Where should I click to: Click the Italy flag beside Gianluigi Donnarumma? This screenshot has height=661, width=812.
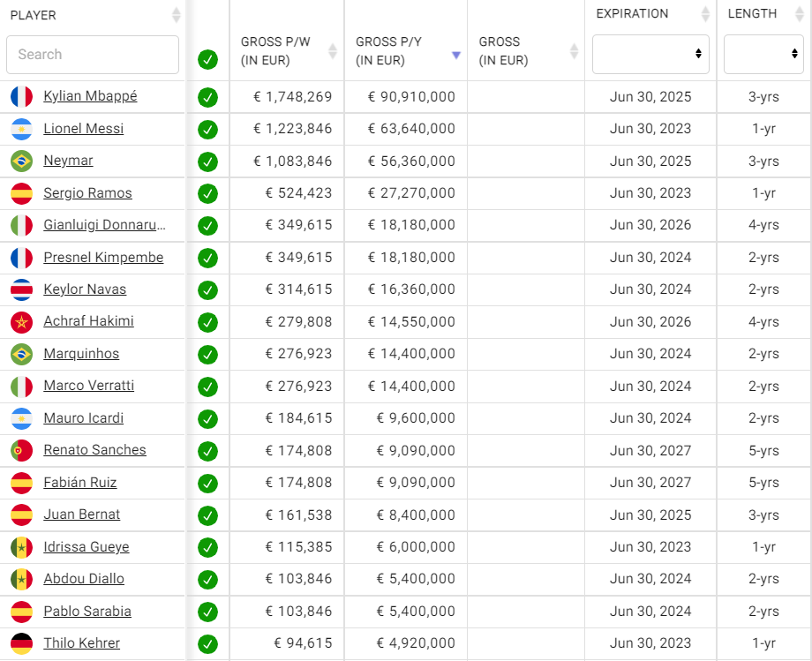pos(21,225)
